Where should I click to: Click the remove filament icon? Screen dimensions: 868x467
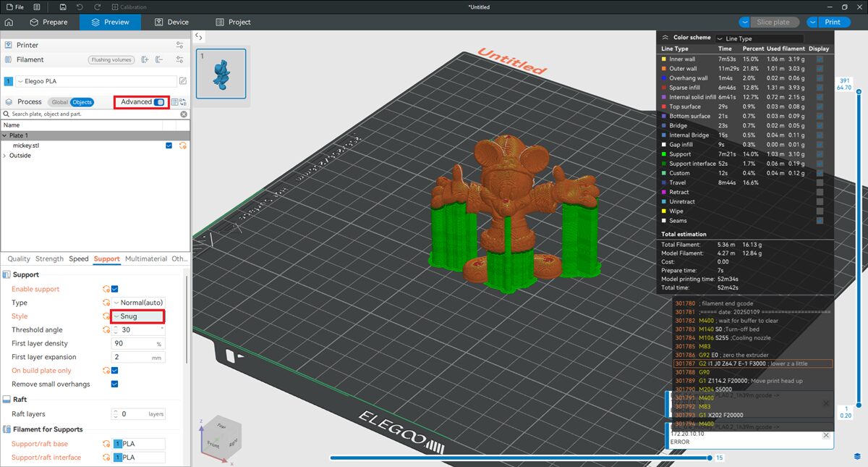(x=159, y=59)
